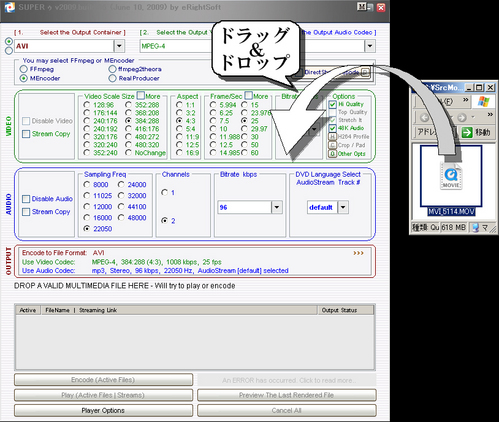
Task: Open the H264 Profile option icon
Action: (x=332, y=137)
